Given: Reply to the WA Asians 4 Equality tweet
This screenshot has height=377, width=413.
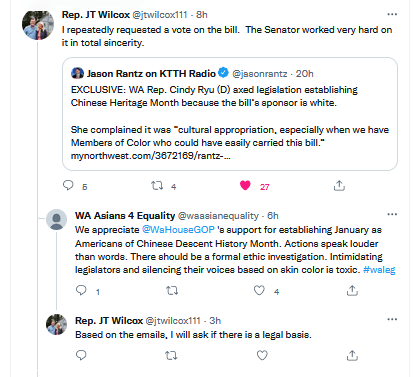Looking at the screenshot, I should click(x=81, y=291).
